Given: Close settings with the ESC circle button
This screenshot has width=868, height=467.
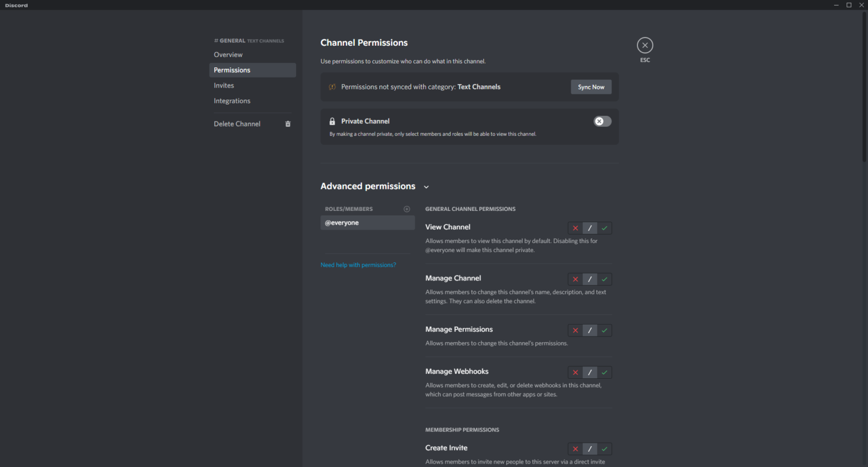Looking at the screenshot, I should coord(645,45).
